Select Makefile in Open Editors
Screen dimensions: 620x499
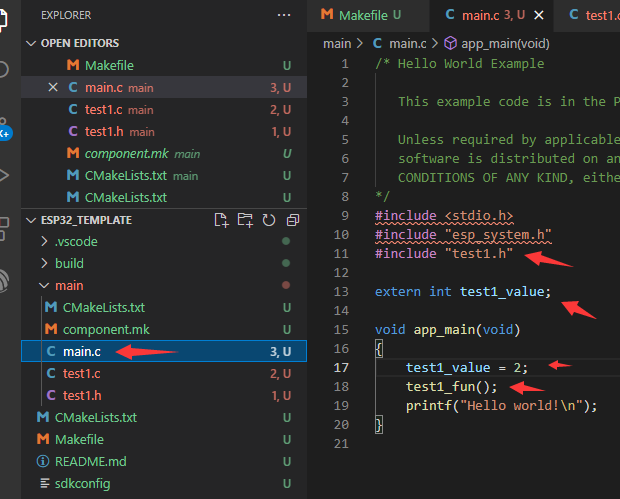[164, 65]
